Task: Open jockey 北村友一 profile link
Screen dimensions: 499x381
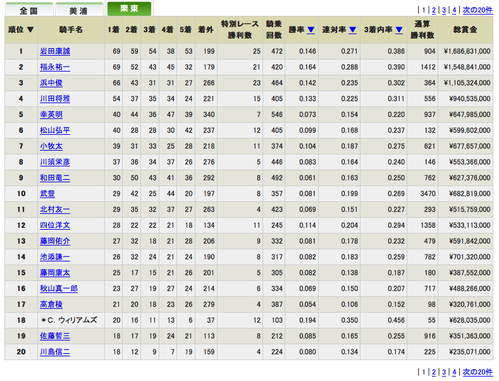Action: pos(55,210)
